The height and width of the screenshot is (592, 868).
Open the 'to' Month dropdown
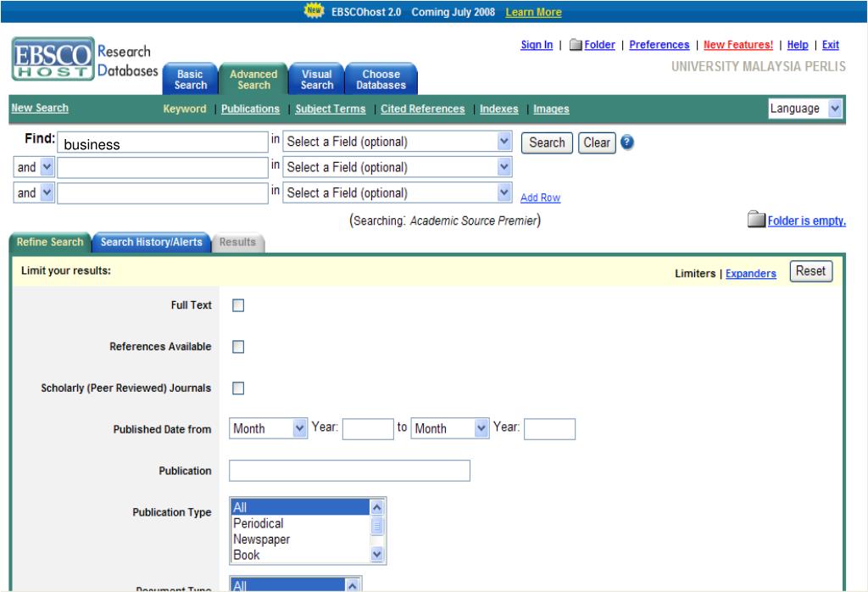[x=450, y=428]
